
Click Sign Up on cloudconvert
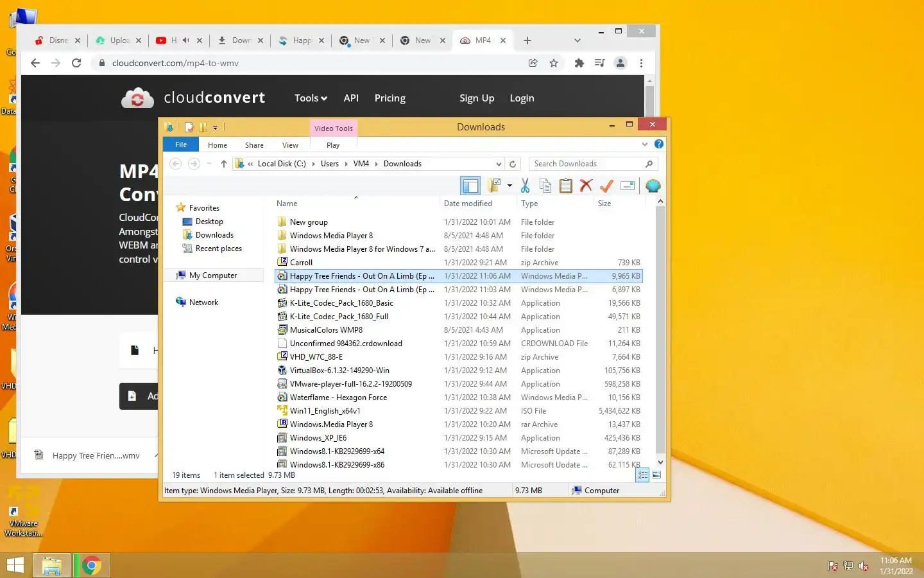point(477,98)
